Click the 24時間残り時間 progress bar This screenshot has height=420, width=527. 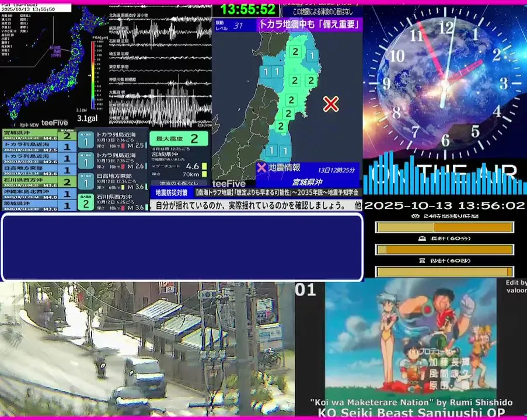444,228
